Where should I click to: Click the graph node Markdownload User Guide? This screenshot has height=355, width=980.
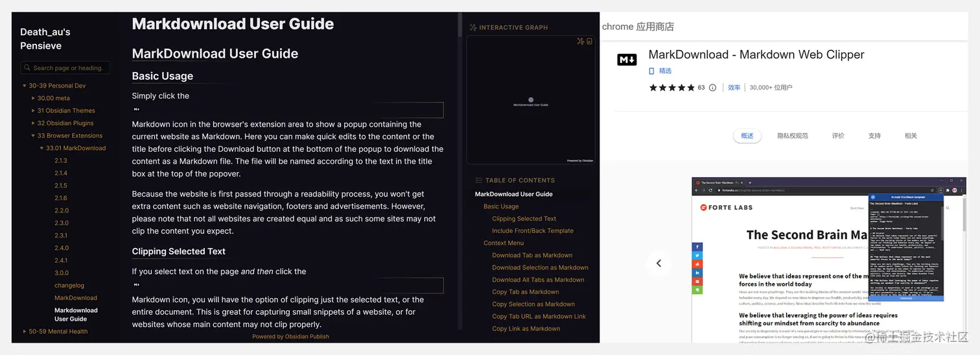click(531, 100)
